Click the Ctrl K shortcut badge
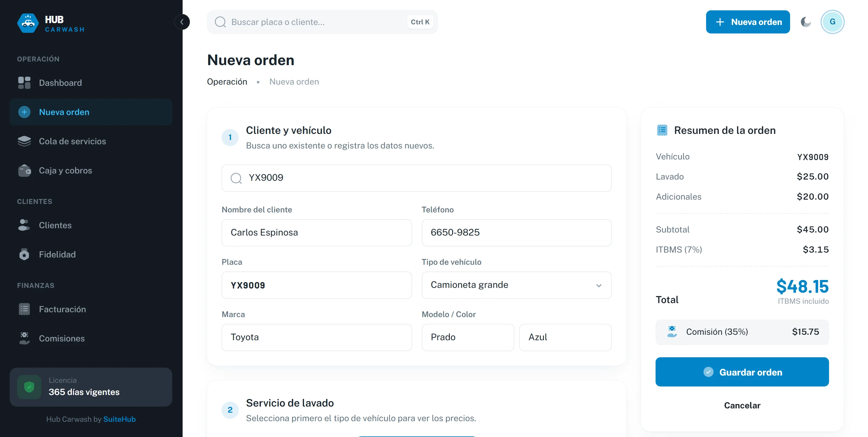Image resolution: width=868 pixels, height=437 pixels. [420, 22]
